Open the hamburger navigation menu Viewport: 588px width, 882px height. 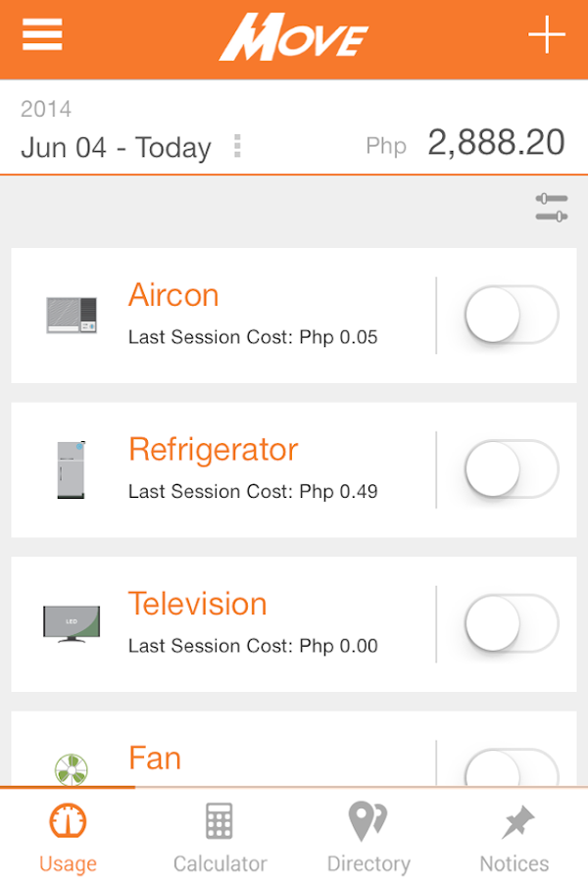click(x=42, y=35)
